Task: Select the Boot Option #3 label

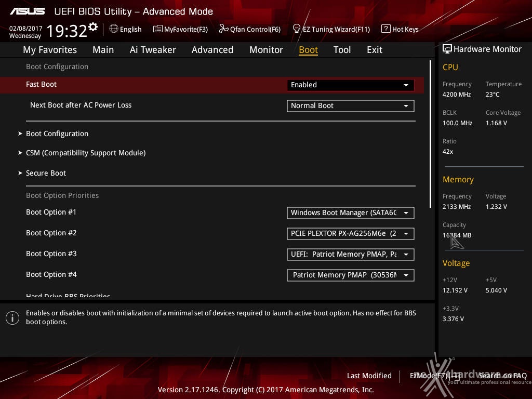Action: click(51, 254)
